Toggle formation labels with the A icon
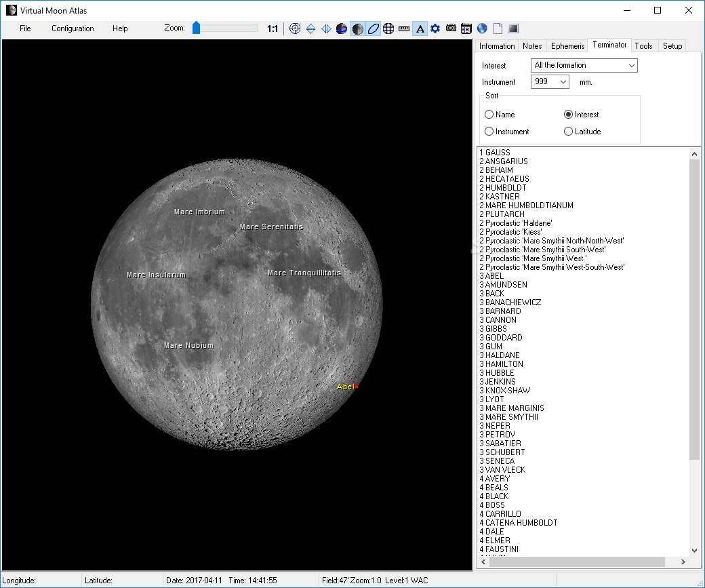Viewport: 705px width, 588px height. point(420,28)
